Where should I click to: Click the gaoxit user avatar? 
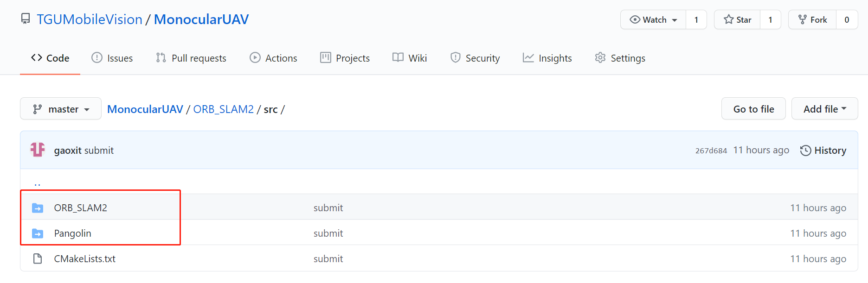click(38, 150)
